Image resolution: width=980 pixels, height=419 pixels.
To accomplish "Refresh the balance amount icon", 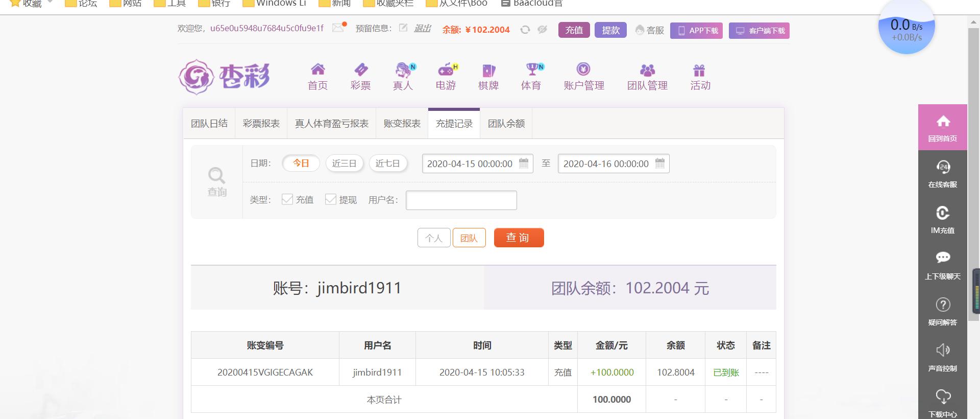I will [x=525, y=30].
